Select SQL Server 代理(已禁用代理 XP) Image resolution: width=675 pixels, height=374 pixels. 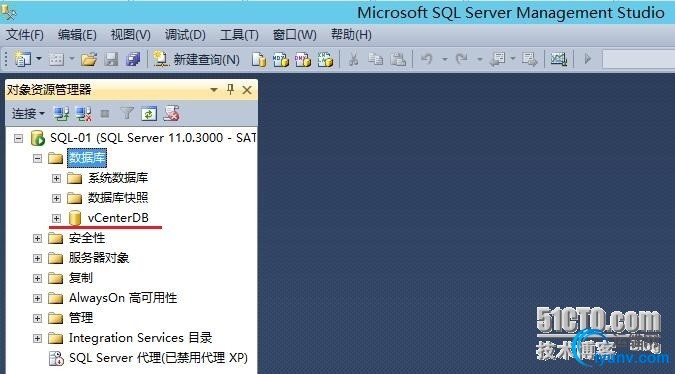click(x=158, y=358)
